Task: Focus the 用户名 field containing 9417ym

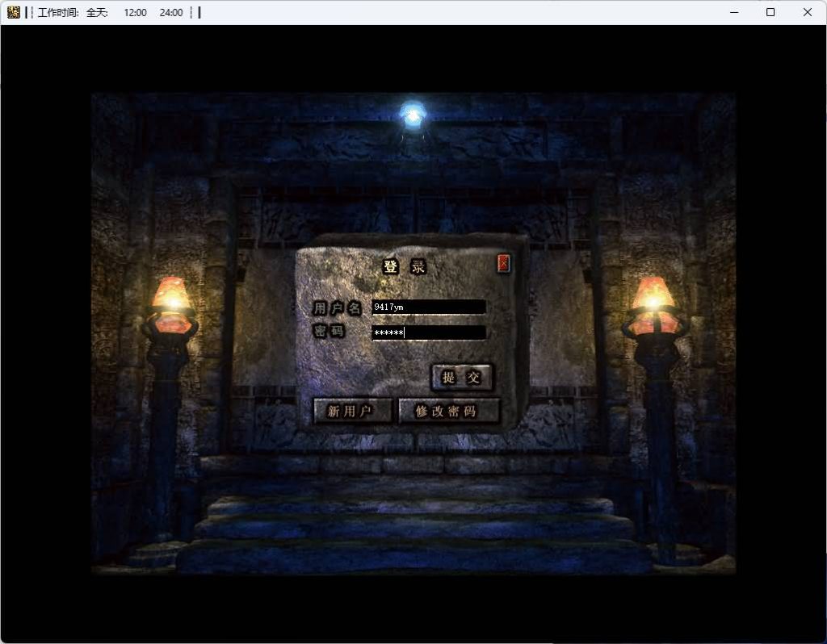Action: point(429,307)
